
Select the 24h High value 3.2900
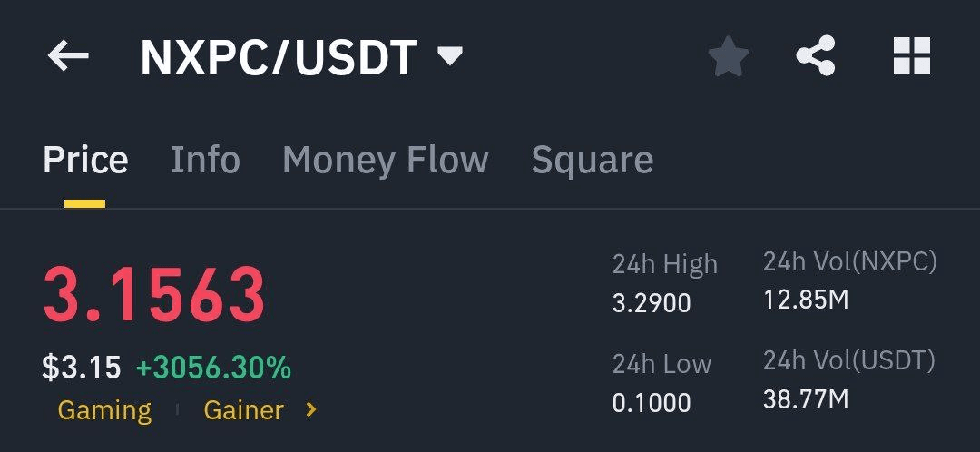tap(652, 303)
